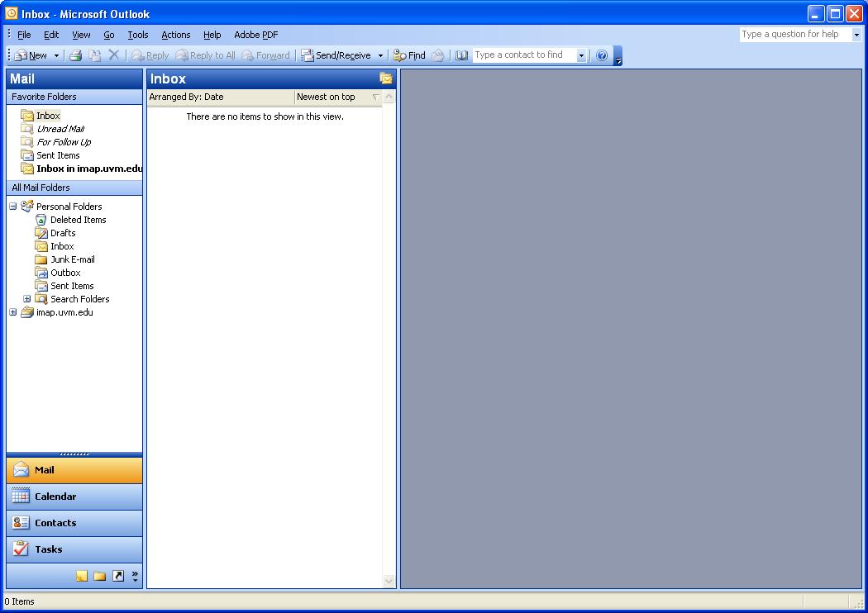Open the Shortcuts icon
Viewport: 868px width, 613px height.
point(117,575)
